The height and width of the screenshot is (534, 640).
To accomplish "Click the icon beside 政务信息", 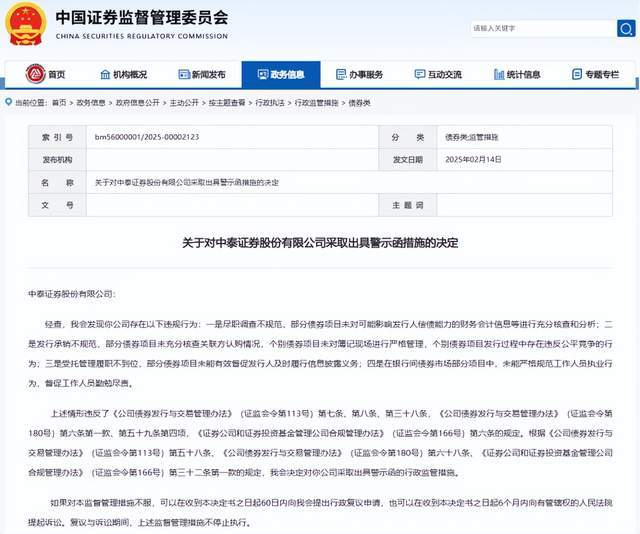I will 262,74.
